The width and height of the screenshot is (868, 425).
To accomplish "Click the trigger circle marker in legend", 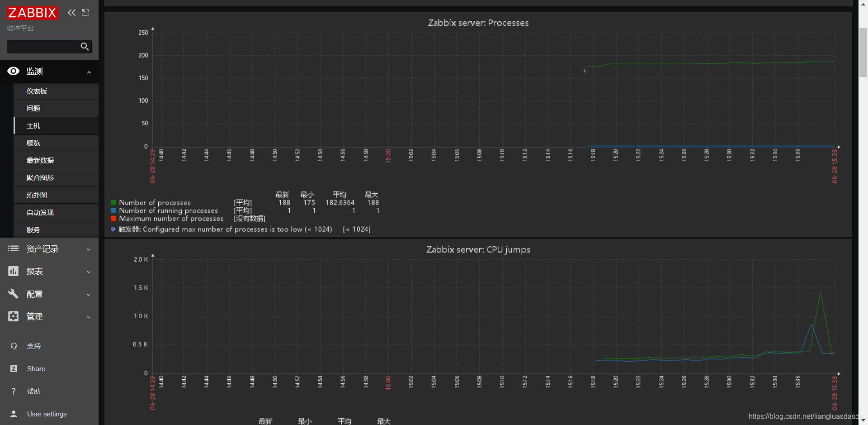I will coord(113,229).
